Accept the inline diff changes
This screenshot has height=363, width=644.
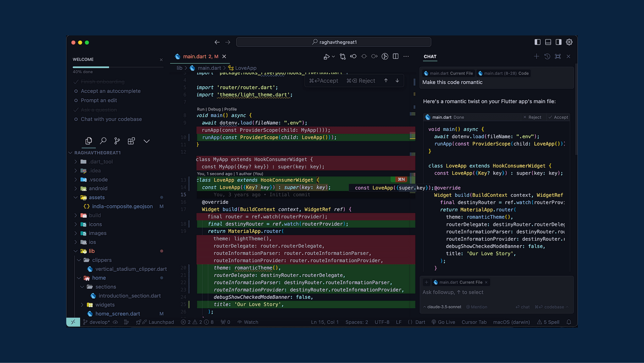pyautogui.click(x=324, y=81)
